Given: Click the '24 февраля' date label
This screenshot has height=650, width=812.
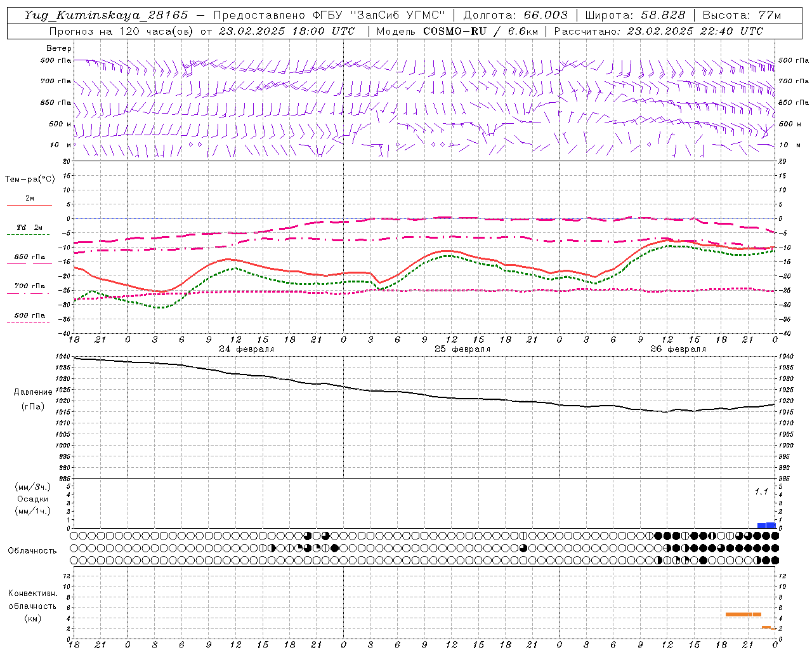Looking at the screenshot, I should (x=247, y=349).
